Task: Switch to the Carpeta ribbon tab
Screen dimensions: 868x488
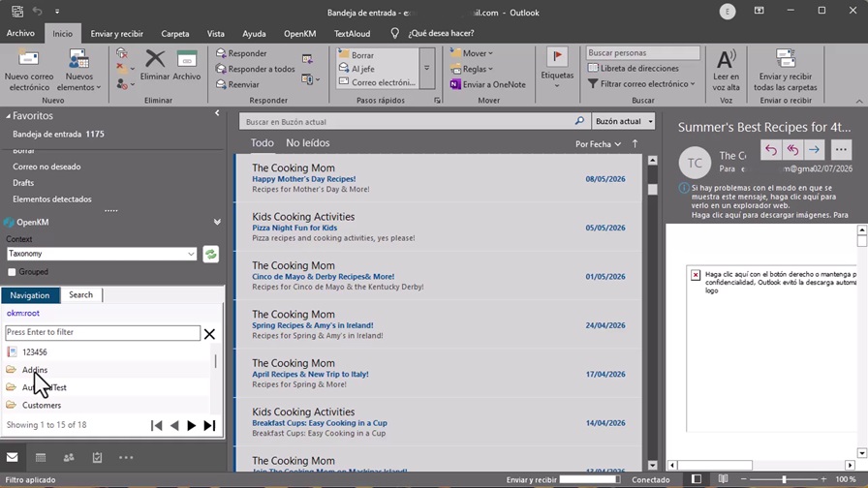Action: point(175,34)
